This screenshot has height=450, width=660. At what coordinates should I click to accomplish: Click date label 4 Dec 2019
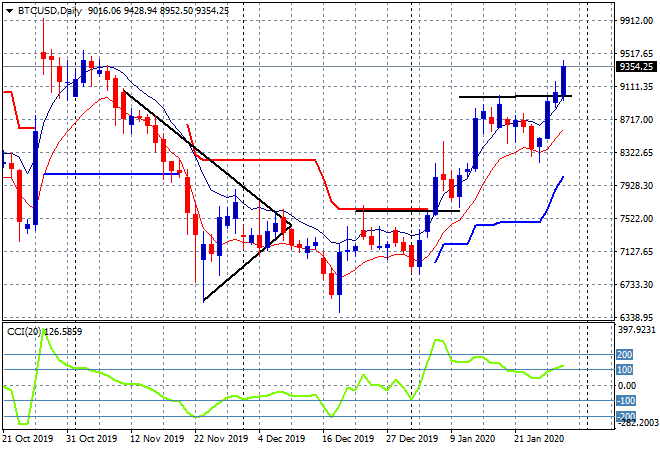(281, 438)
